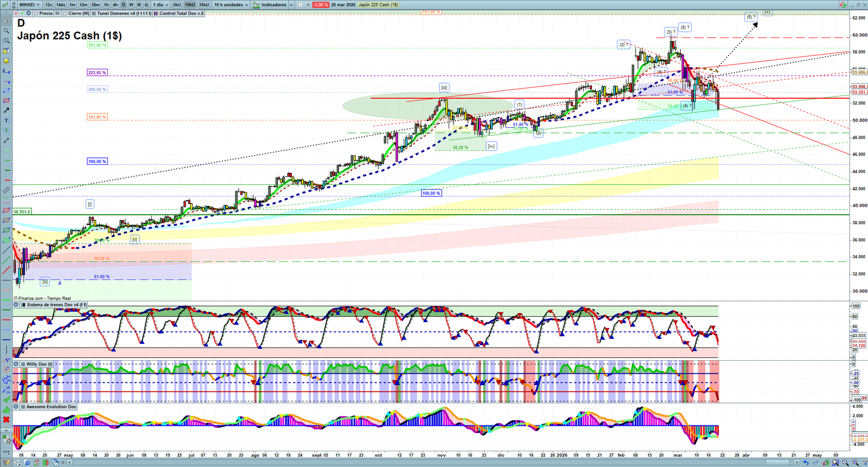Toggle Tunel Domenec v4 indicator visibility
Viewport: 868px width, 467px height.
tap(94, 14)
